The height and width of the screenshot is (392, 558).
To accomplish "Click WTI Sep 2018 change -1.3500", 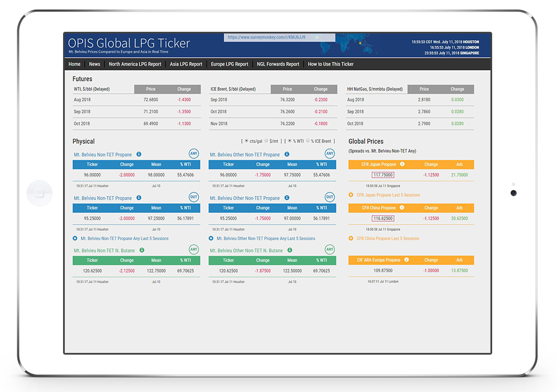I will click(x=184, y=112).
